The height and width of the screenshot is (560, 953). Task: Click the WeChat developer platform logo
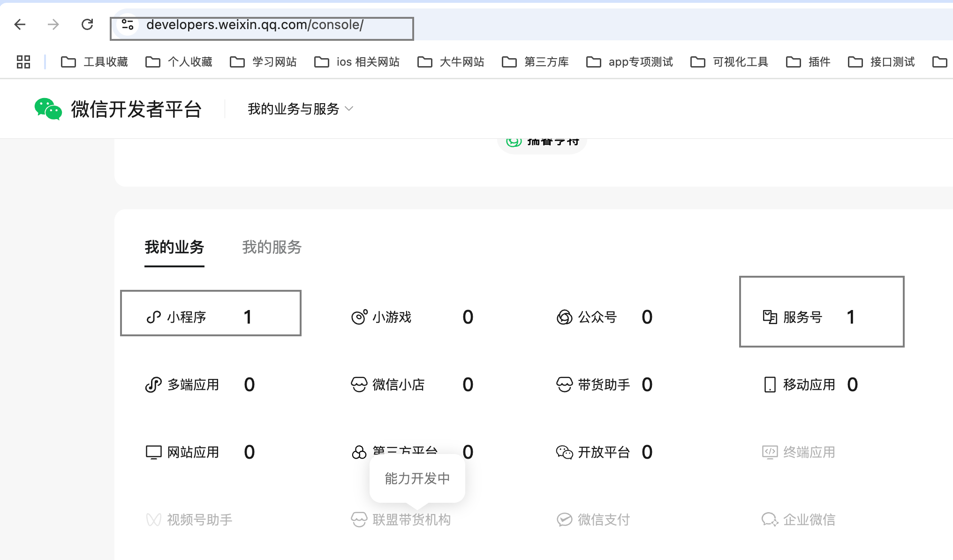pos(48,109)
